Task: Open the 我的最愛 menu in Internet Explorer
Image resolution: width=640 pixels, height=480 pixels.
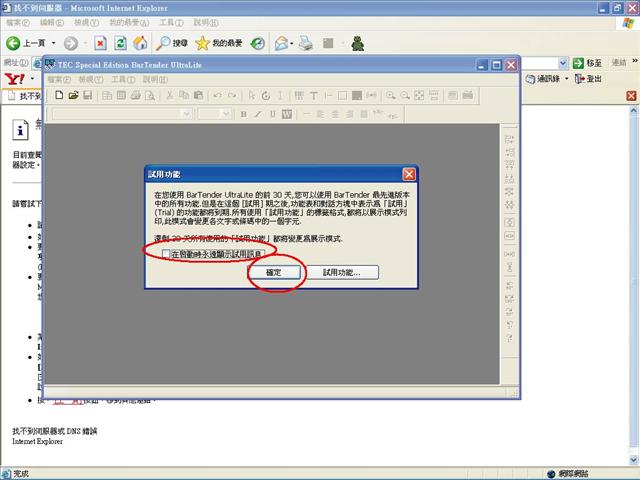Action: point(129,22)
